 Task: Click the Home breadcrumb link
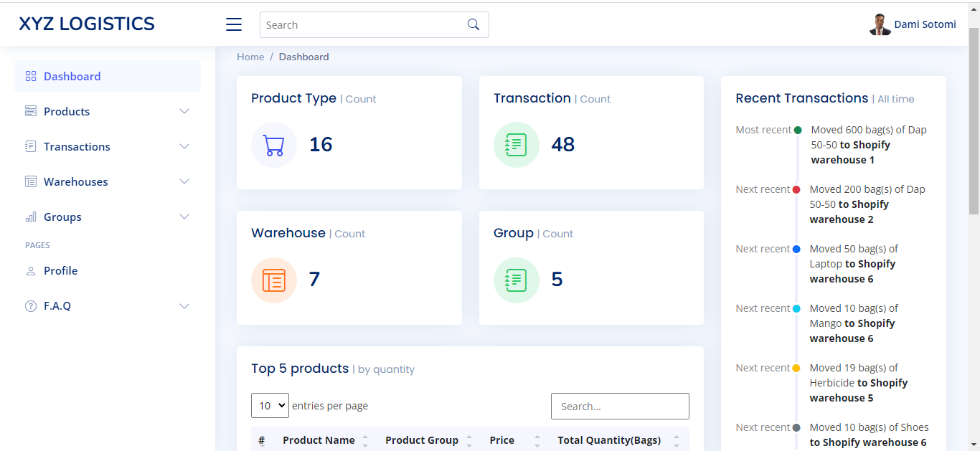click(250, 57)
